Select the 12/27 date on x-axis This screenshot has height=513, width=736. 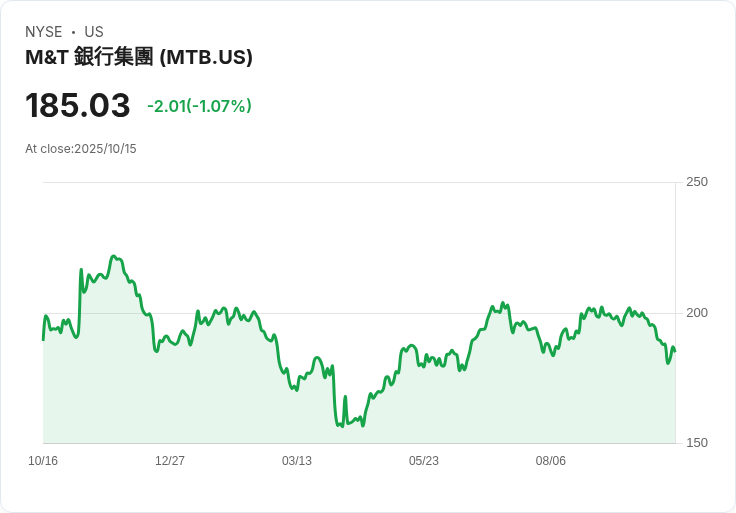pos(170,461)
